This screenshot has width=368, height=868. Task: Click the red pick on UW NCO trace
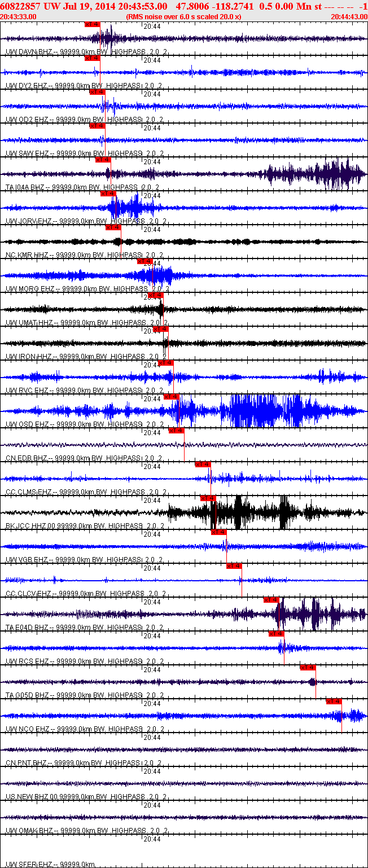click(x=334, y=702)
